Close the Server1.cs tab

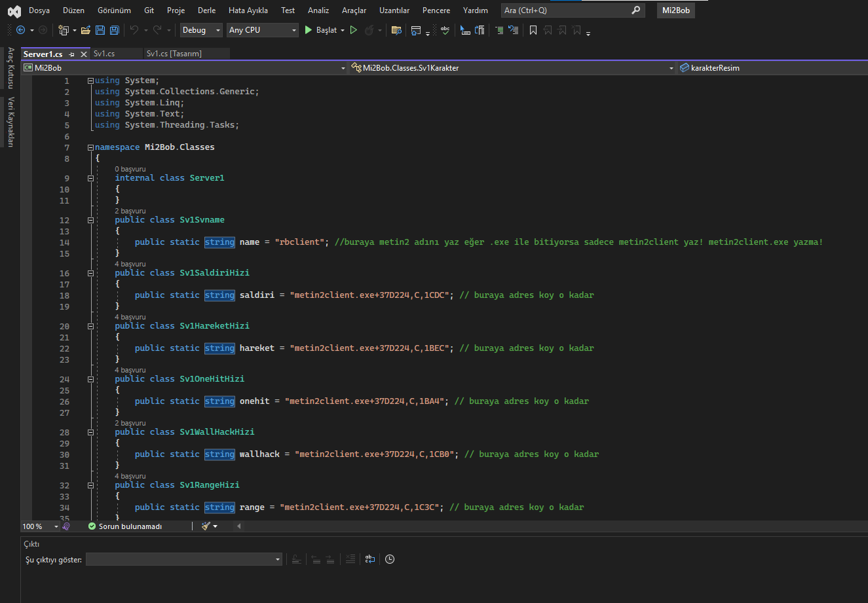point(83,54)
